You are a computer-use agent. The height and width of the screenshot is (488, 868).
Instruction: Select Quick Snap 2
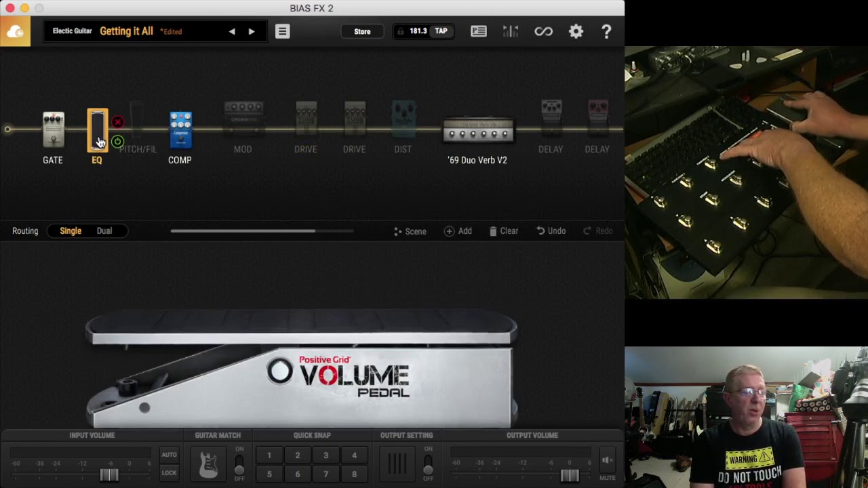tap(298, 455)
